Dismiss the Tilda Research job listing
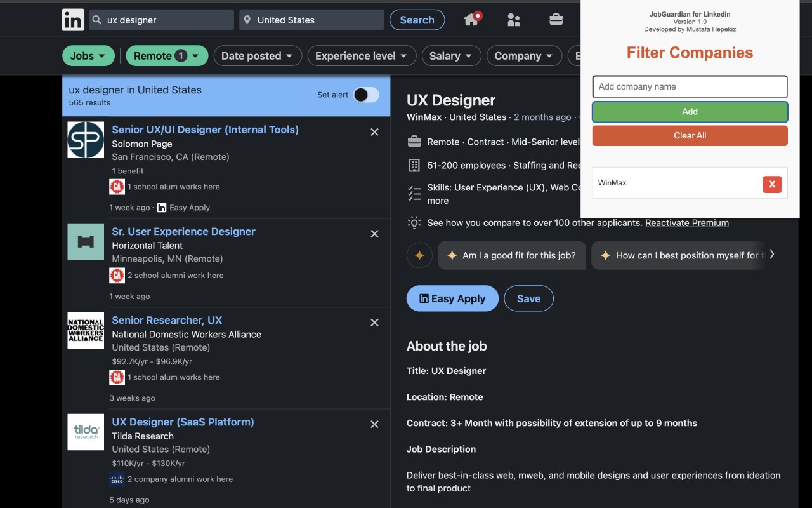This screenshot has height=508, width=812. [x=374, y=424]
